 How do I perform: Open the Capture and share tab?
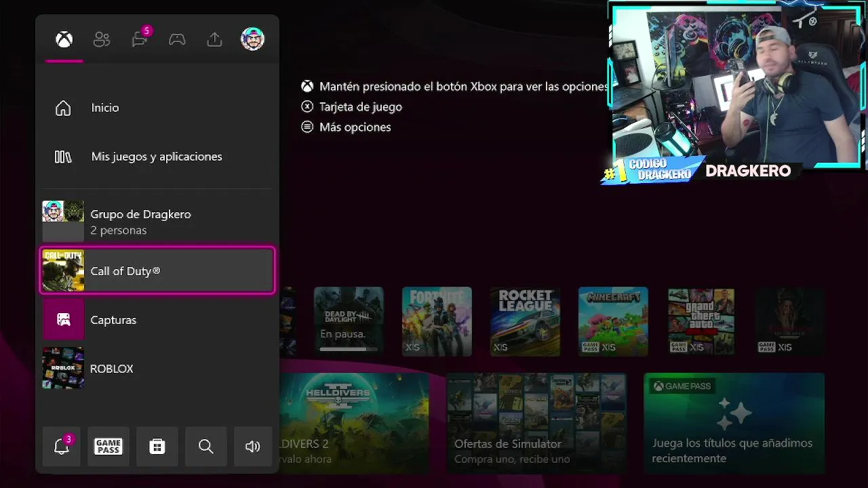(214, 39)
